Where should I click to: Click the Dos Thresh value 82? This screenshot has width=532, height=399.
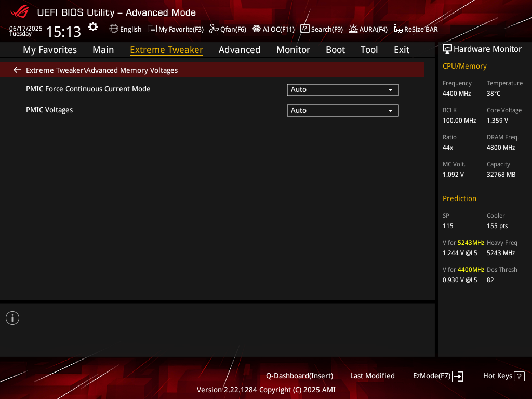click(x=490, y=280)
